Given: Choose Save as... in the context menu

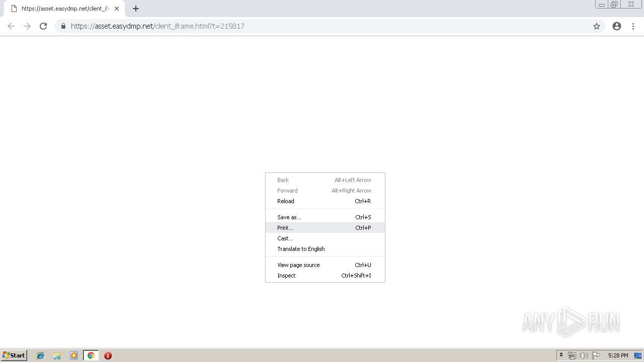Looking at the screenshot, I should coord(325,217).
